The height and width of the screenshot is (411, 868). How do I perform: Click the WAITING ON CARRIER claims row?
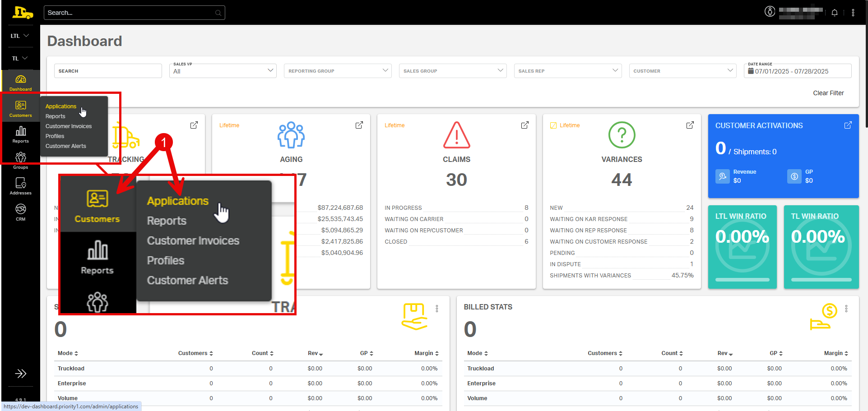[x=456, y=219]
